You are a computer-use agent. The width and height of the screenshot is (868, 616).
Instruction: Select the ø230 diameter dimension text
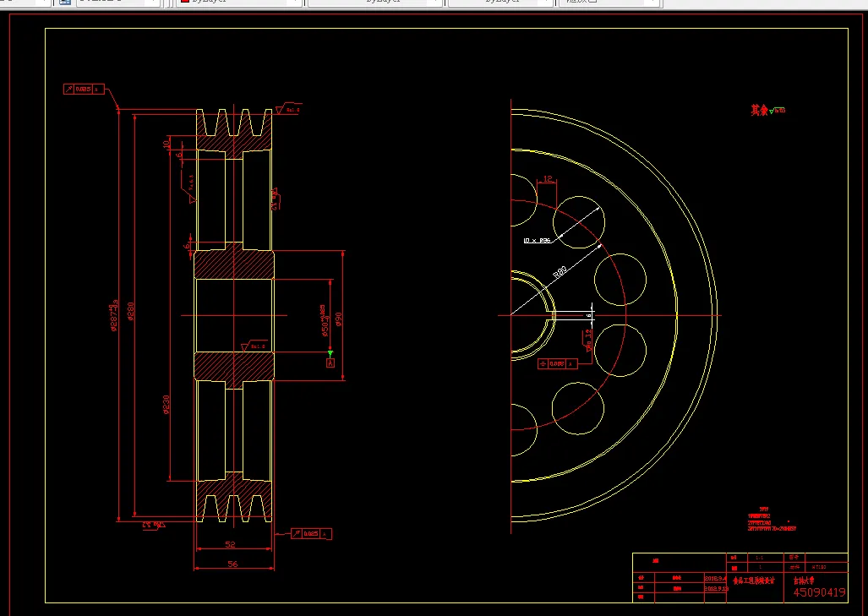[166, 405]
